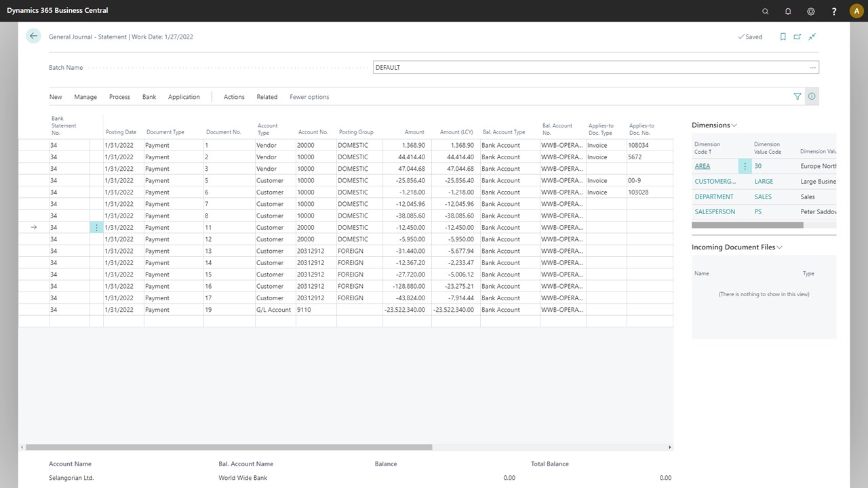
Task: Click the Dimensions horizontal scrollbar
Action: pyautogui.click(x=747, y=225)
